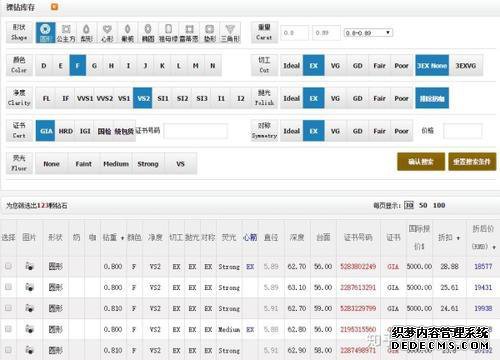The width and height of the screenshot is (500, 360).
Task: Toggle Cut VG option
Action: 335,65
